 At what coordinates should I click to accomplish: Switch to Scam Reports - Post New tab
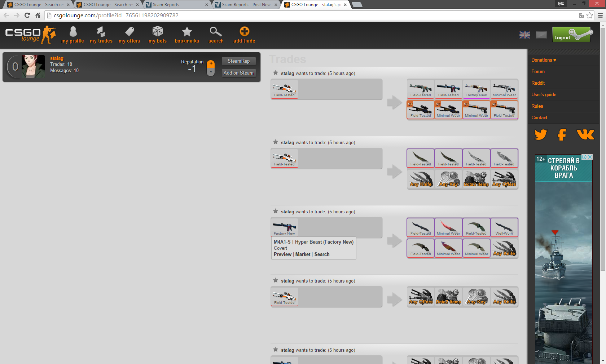246,5
